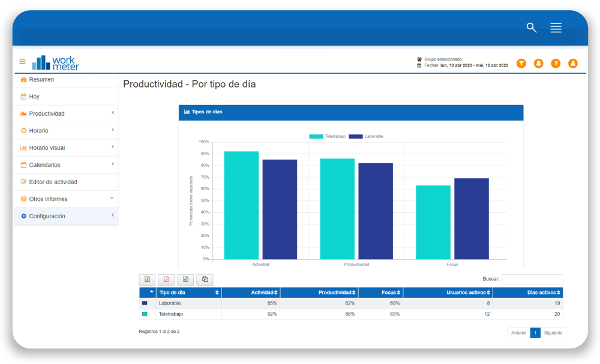Screen dimensions: 600x364
Task: Open Resumen in the sidebar
Action: tap(41, 80)
